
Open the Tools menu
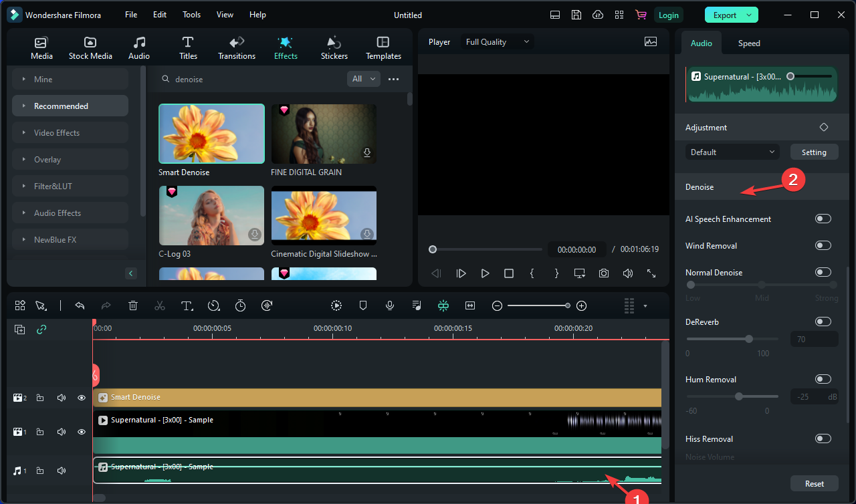tap(191, 15)
